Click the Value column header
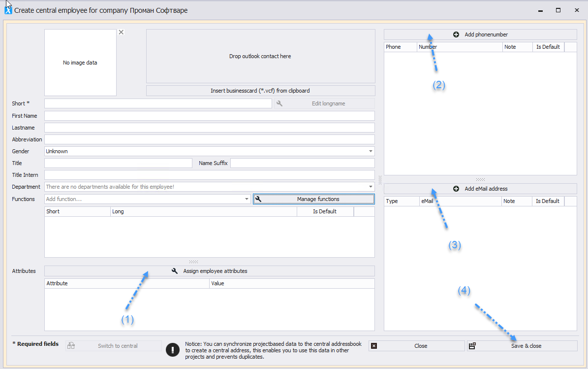The image size is (588, 369). (x=292, y=283)
